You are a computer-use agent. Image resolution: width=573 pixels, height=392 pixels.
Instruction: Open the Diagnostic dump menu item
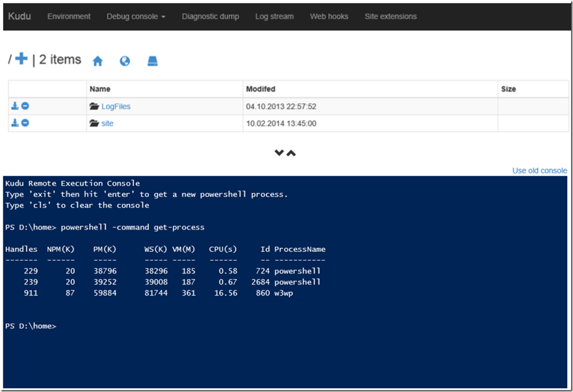[211, 16]
